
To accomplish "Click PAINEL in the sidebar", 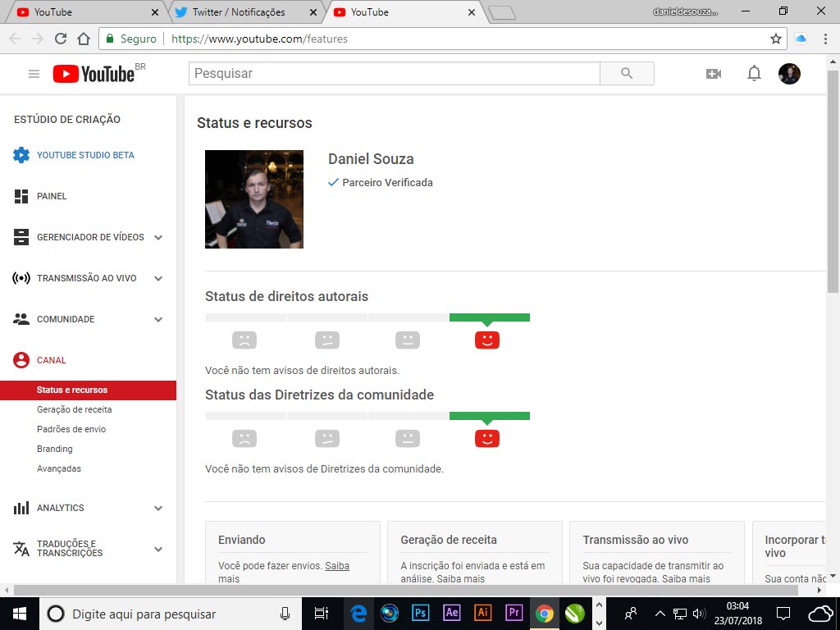I will (x=52, y=196).
